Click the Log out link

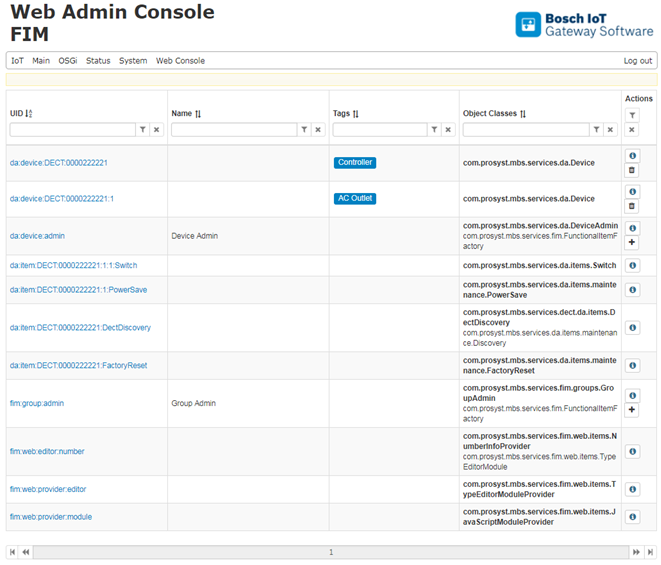point(637,61)
